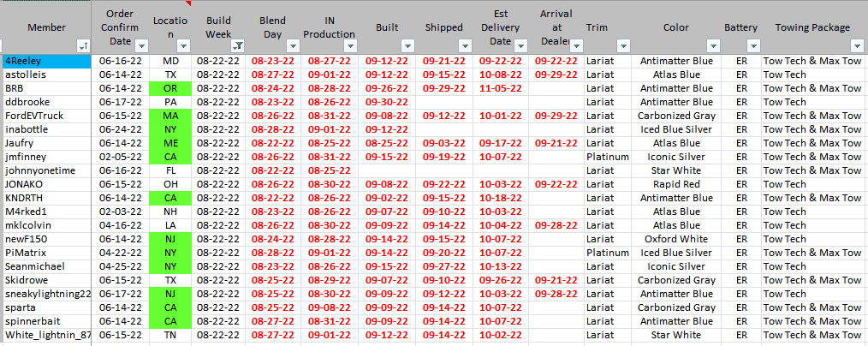Expand the Blend Day filter arrow

pos(293,45)
